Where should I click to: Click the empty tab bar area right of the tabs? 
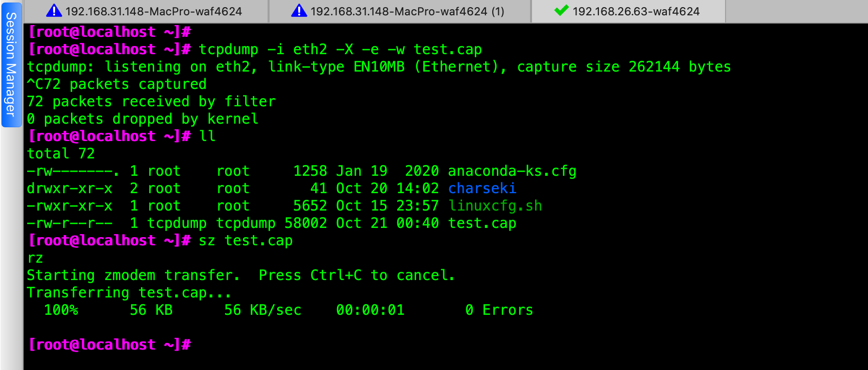797,11
